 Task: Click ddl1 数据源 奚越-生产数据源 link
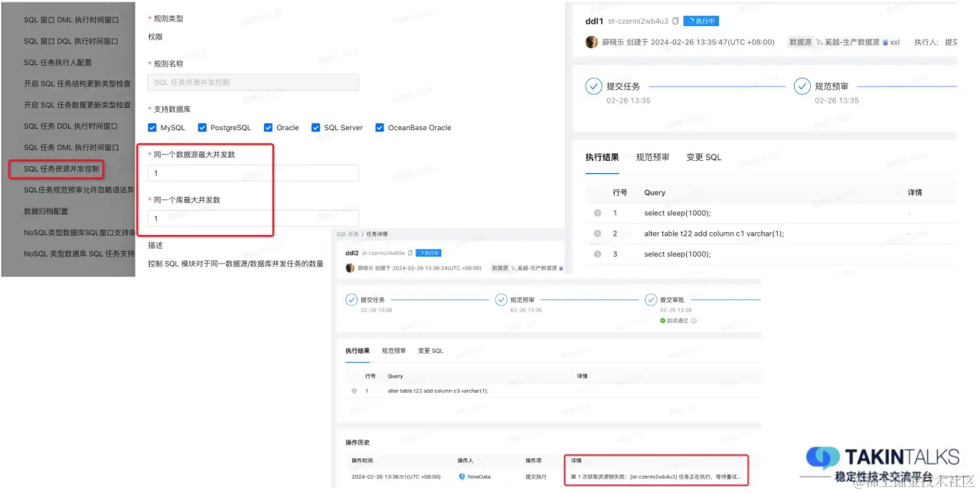(x=852, y=42)
